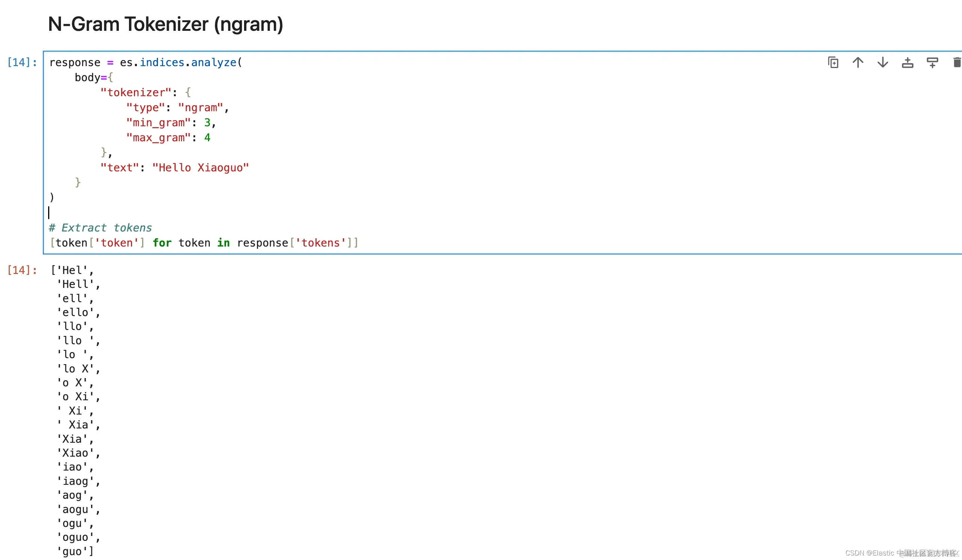The width and height of the screenshot is (962, 560).
Task: Click the "Hello Xiaoguo" text string
Action: coord(200,168)
